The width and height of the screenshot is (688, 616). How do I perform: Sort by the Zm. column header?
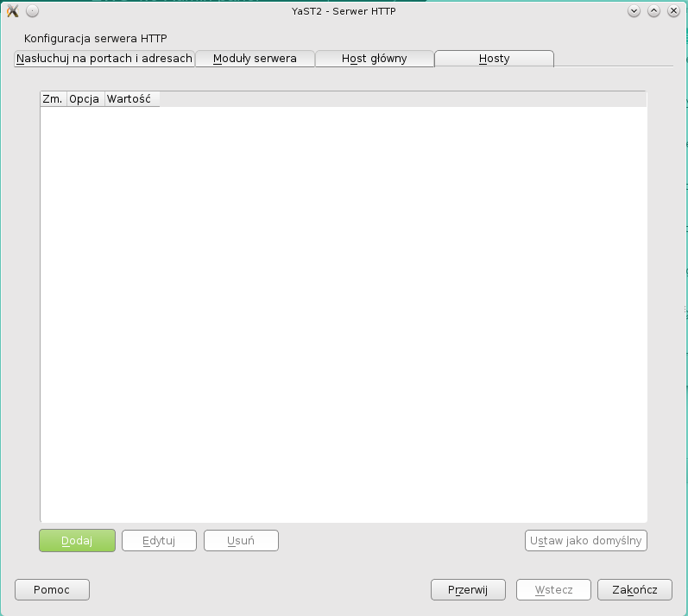pyautogui.click(x=53, y=99)
